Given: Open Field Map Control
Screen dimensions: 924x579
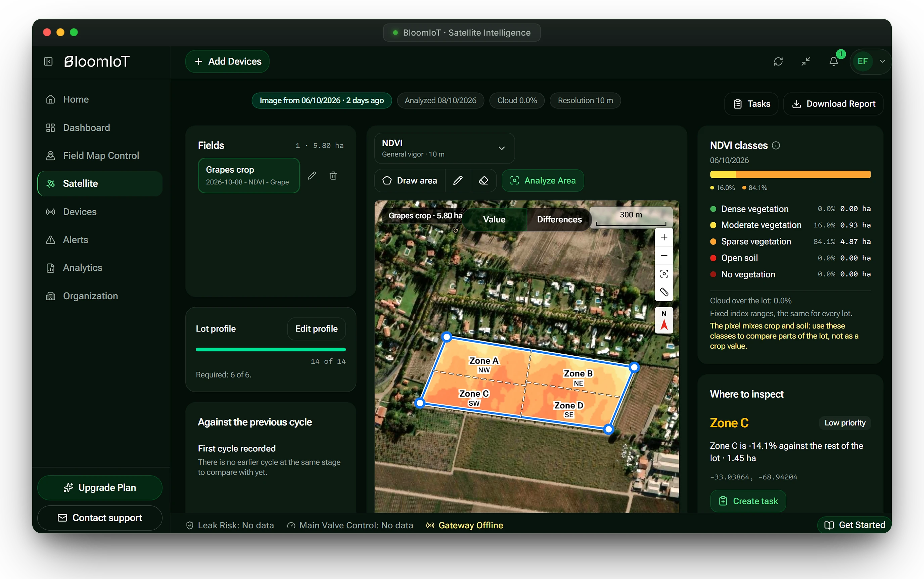Looking at the screenshot, I should tap(100, 155).
